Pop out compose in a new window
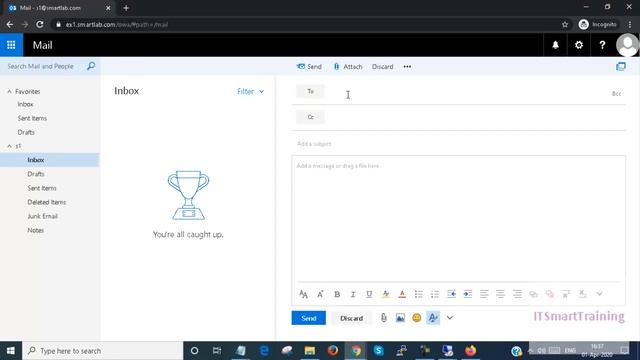The height and width of the screenshot is (360, 640). [620, 67]
